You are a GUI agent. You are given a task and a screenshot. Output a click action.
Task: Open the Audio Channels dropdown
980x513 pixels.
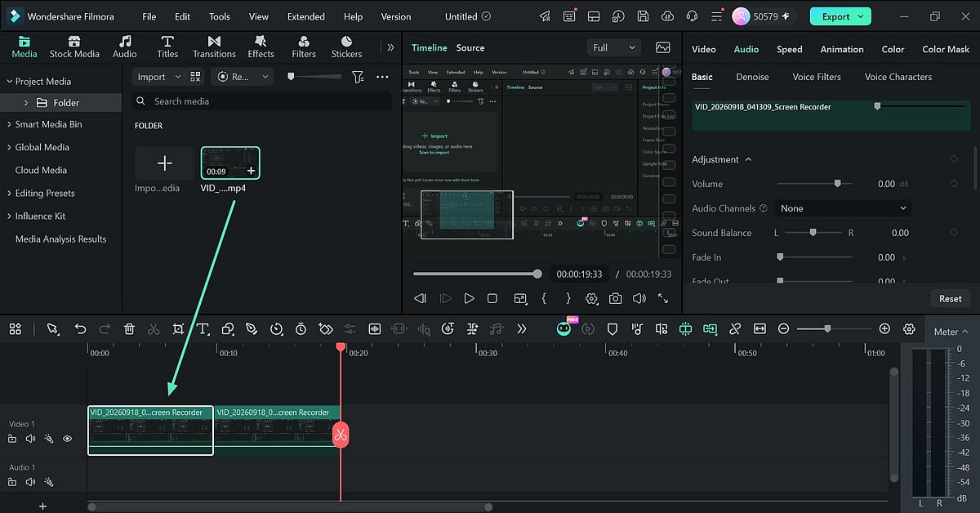click(x=843, y=208)
